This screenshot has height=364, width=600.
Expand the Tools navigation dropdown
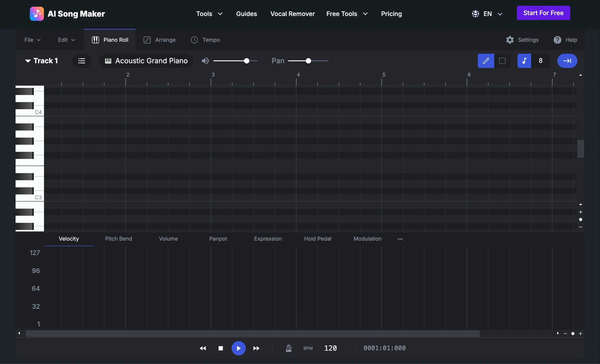click(209, 14)
